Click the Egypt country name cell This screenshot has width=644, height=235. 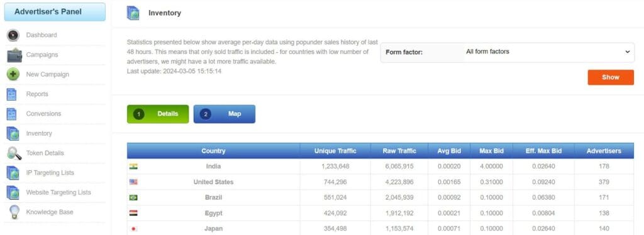click(214, 213)
